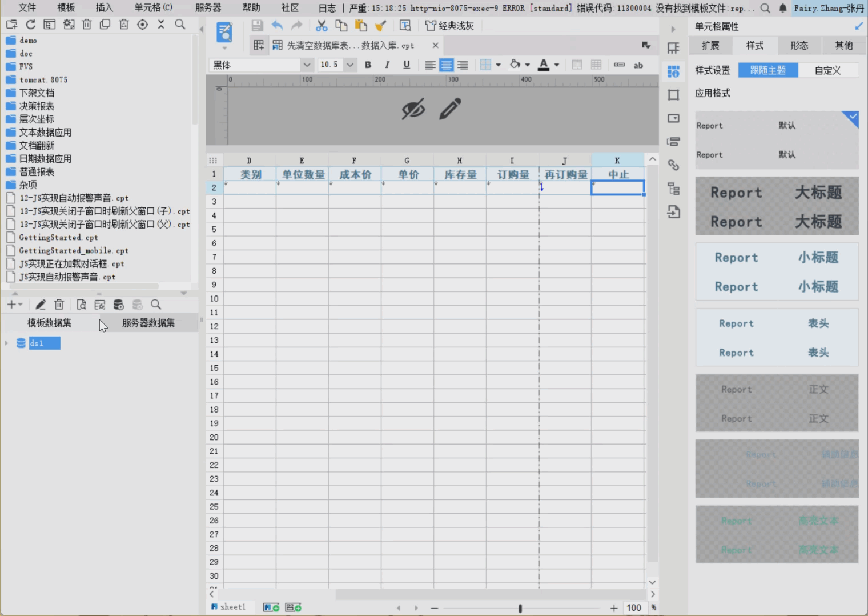Switch to the 形态 tab in cell attributes

[799, 46]
